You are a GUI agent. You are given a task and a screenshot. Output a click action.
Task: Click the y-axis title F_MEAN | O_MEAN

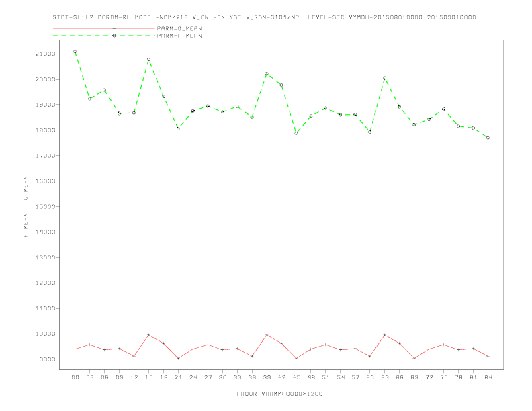tap(26, 207)
